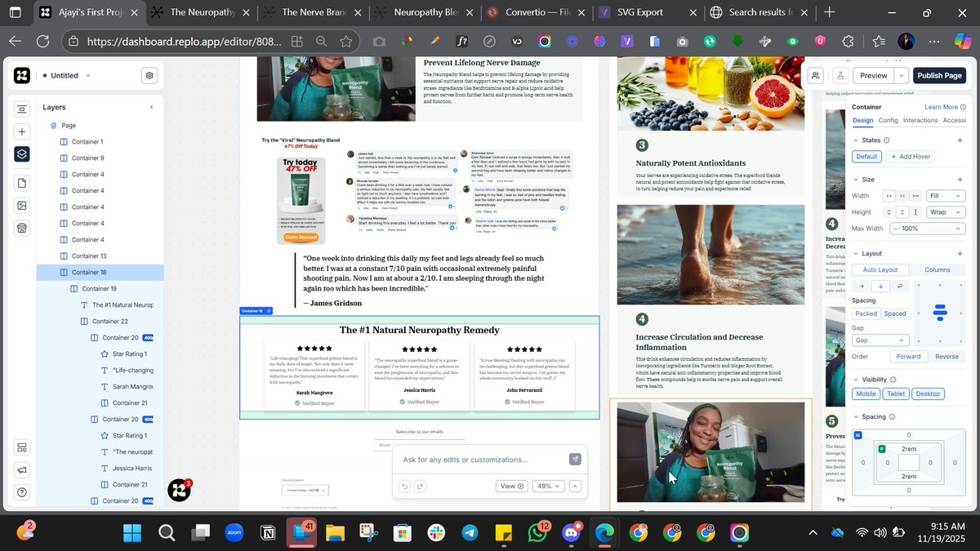Toggle Tablet visibility in the Visibility section

click(x=896, y=393)
